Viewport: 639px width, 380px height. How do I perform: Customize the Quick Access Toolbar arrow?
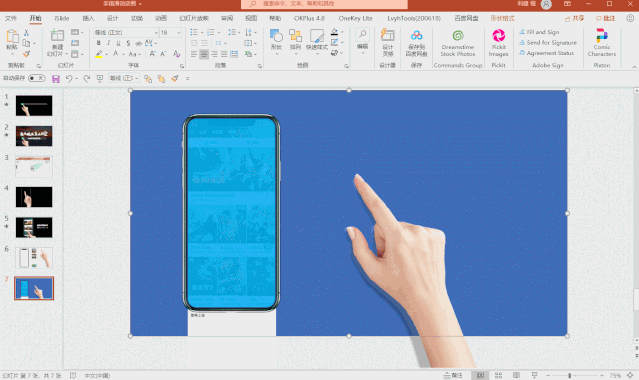tap(187, 79)
